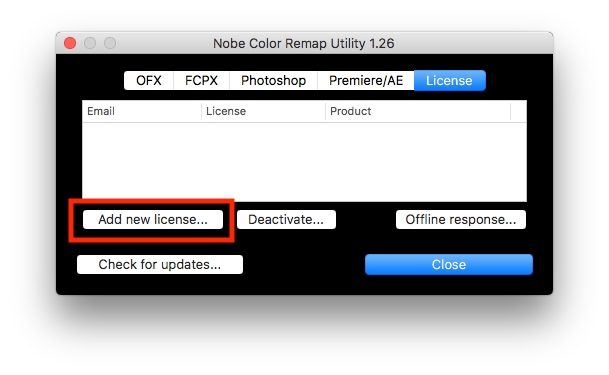Check for updates
This screenshot has height=375, width=609.
click(x=160, y=264)
